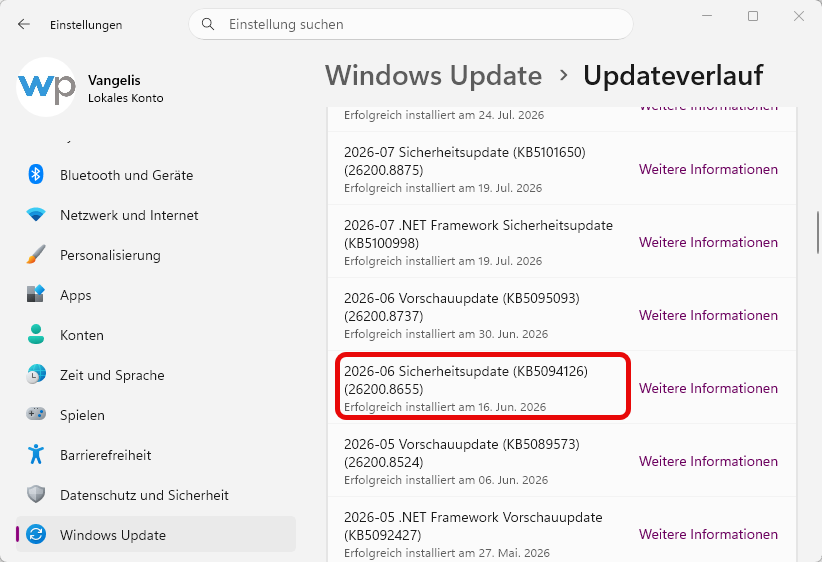Minimize the Einstellungen window

[x=707, y=16]
